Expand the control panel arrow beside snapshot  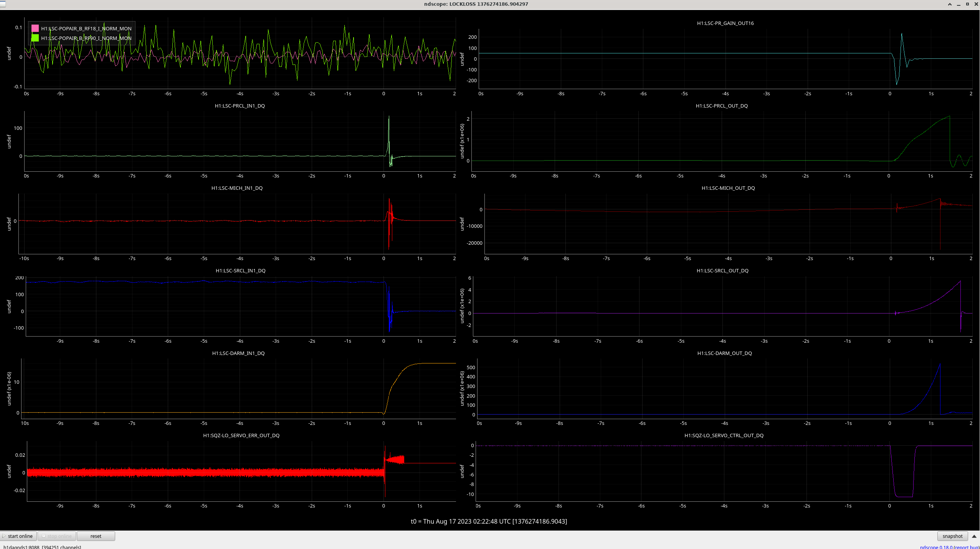(974, 536)
